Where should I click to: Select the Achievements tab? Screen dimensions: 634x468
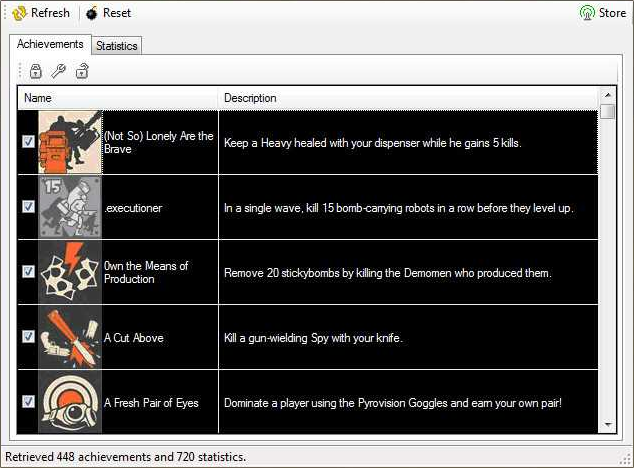pyautogui.click(x=50, y=44)
